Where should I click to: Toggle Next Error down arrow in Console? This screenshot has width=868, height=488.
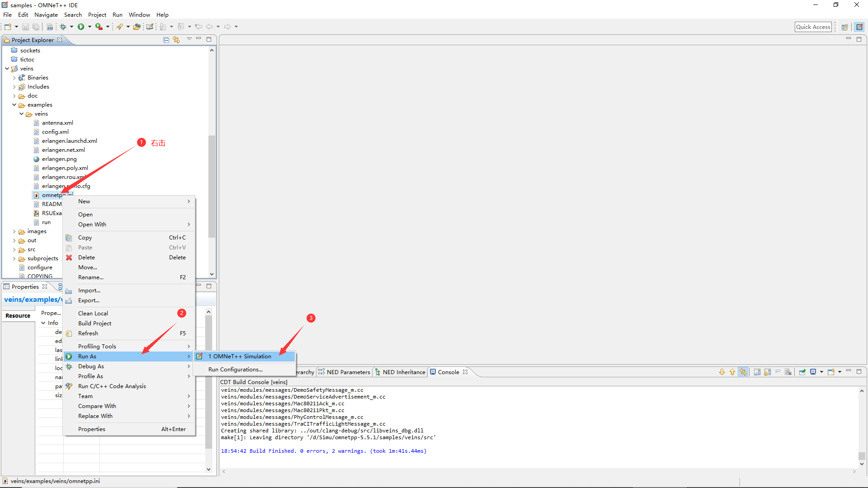click(722, 372)
